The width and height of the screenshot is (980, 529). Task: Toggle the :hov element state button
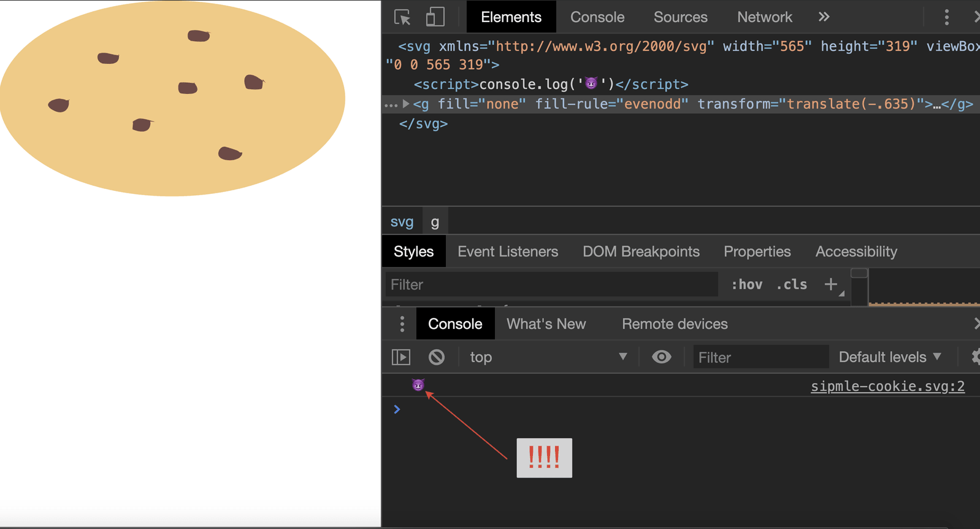pyautogui.click(x=746, y=285)
